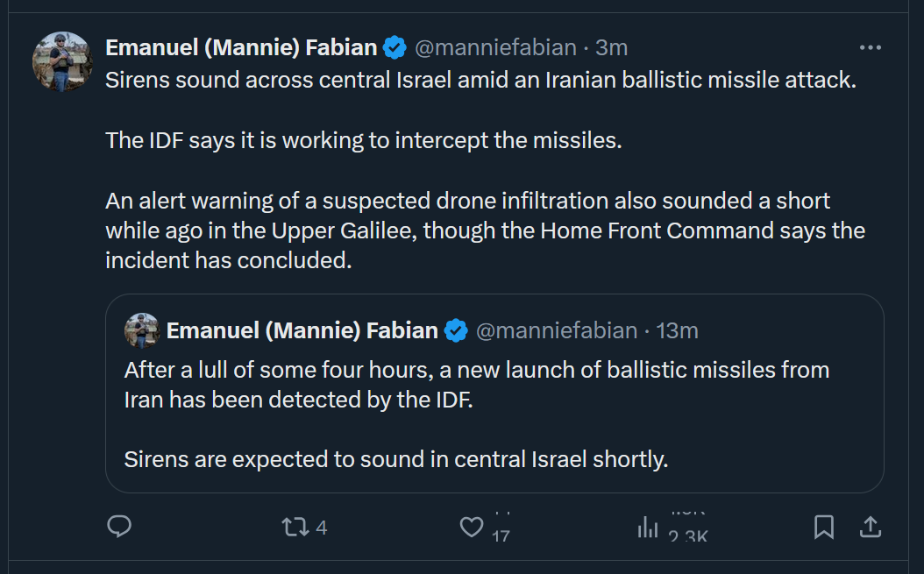Click the 13m timestamp in the quoted tweet
Viewport: 924px width, 574px height.
pyautogui.click(x=678, y=330)
